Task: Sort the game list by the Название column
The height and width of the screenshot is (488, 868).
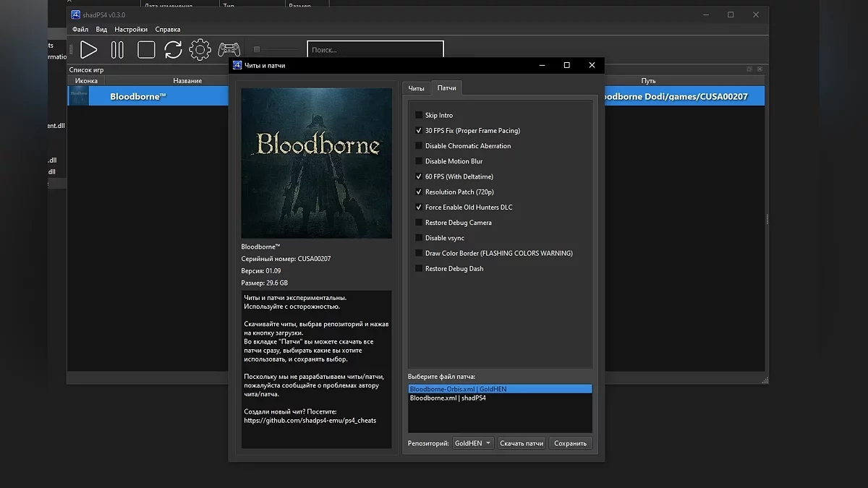Action: [x=187, y=81]
